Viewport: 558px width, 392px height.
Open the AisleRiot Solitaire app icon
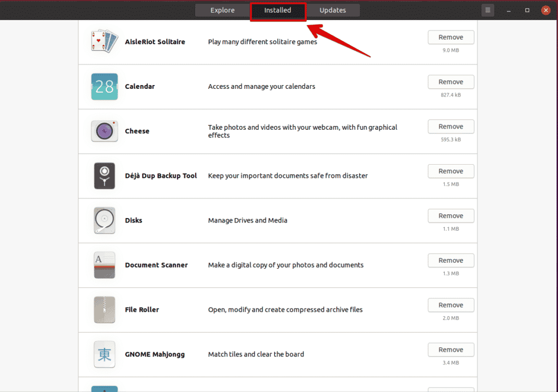(104, 41)
